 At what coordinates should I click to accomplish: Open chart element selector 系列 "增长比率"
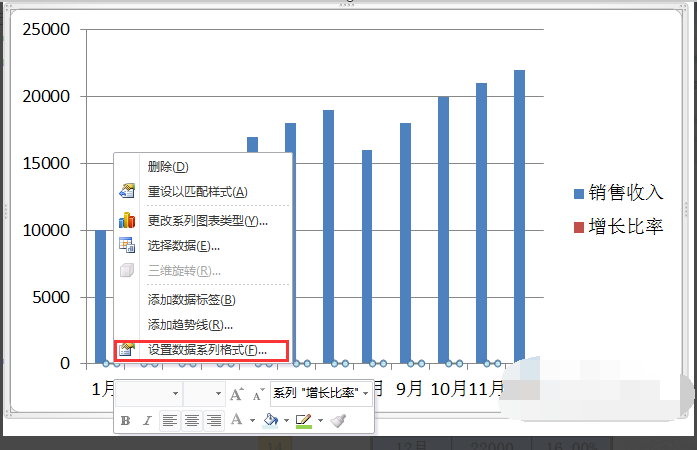point(321,394)
